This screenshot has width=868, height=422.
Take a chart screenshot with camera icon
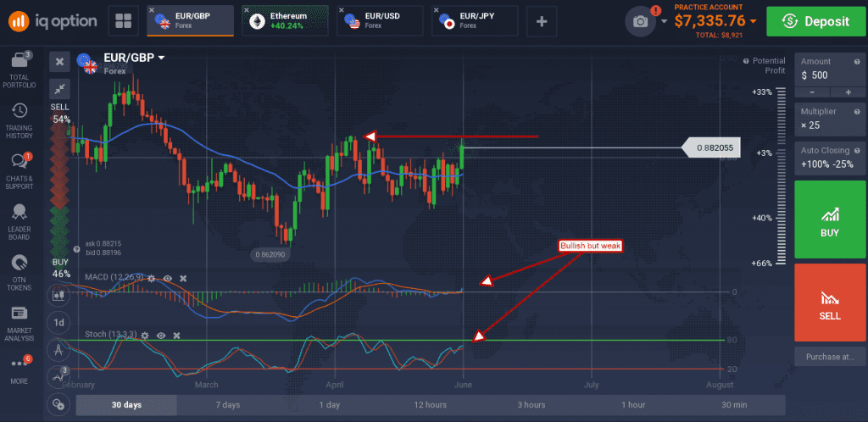(x=641, y=21)
